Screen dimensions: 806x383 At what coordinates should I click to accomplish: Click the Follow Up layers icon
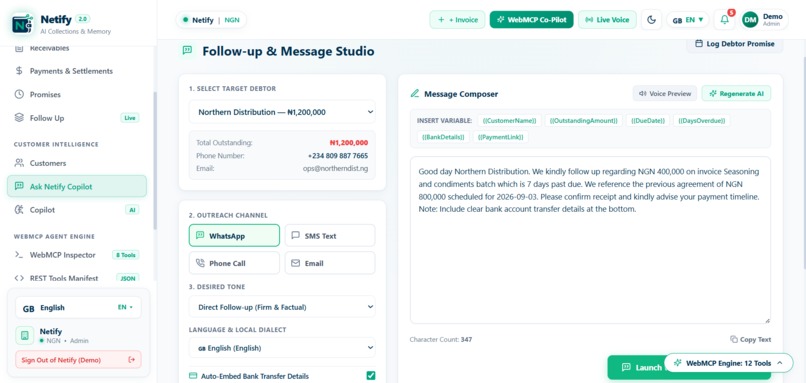(x=19, y=118)
